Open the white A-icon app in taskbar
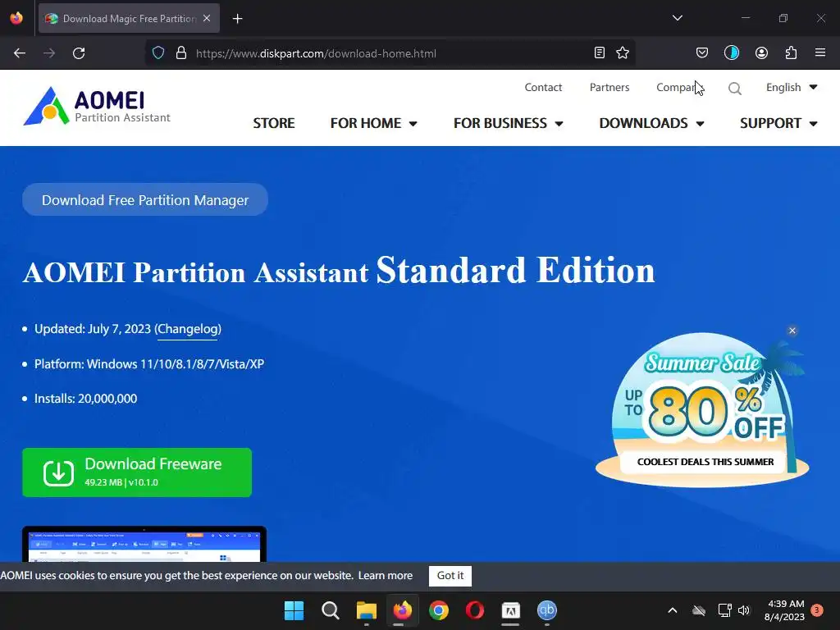840x630 pixels. pos(510,610)
